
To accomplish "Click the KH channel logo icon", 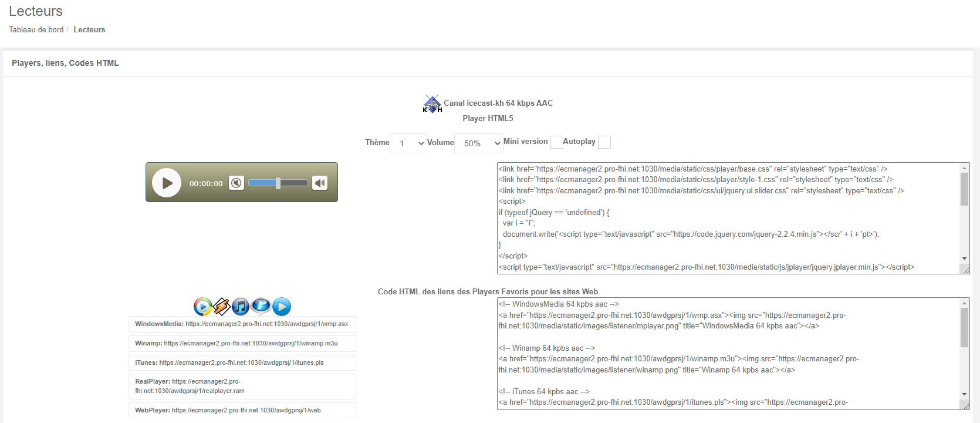I will [432, 104].
